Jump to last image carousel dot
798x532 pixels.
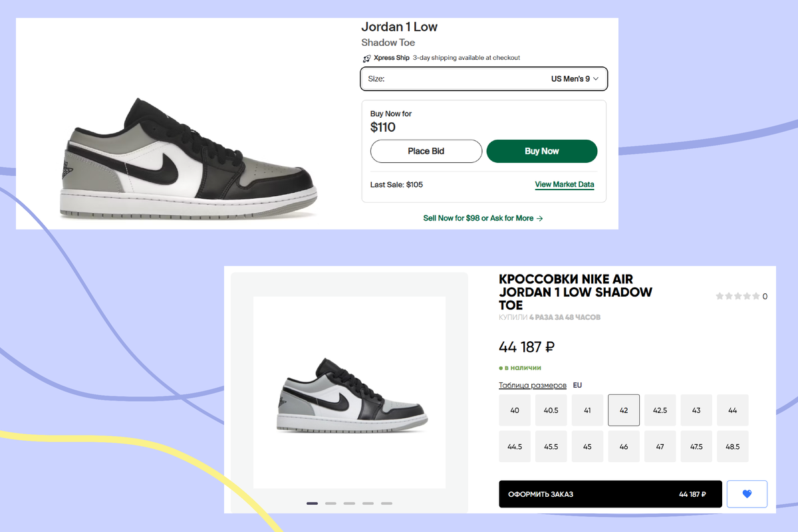pos(386,503)
